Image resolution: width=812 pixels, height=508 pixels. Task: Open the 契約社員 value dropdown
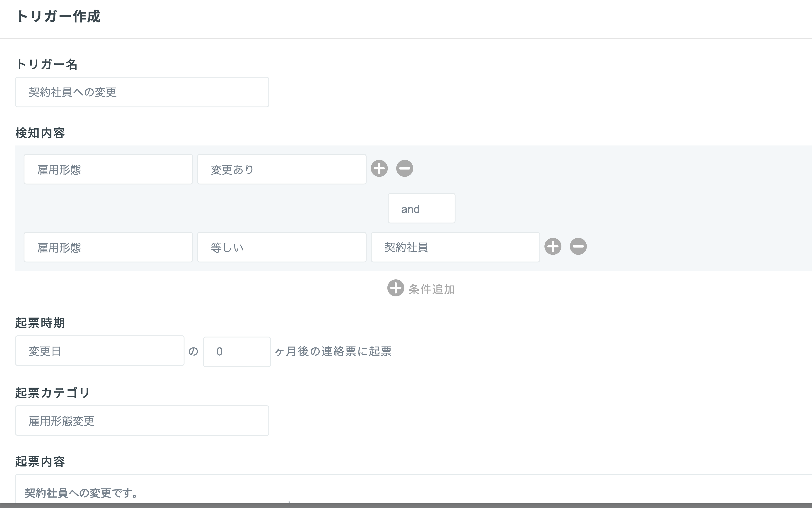tap(455, 247)
